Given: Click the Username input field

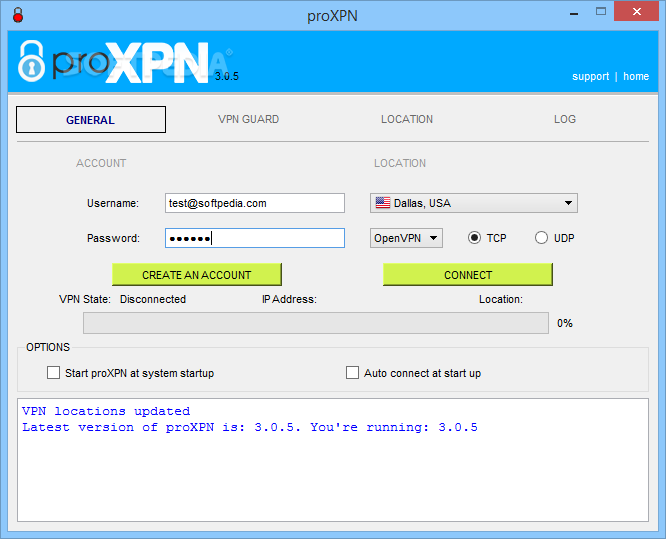Looking at the screenshot, I should point(255,203).
